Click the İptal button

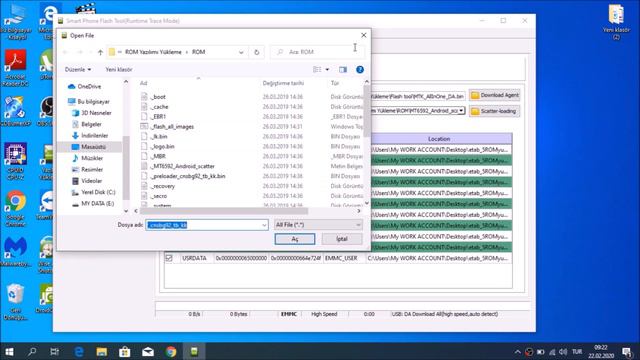point(342,239)
